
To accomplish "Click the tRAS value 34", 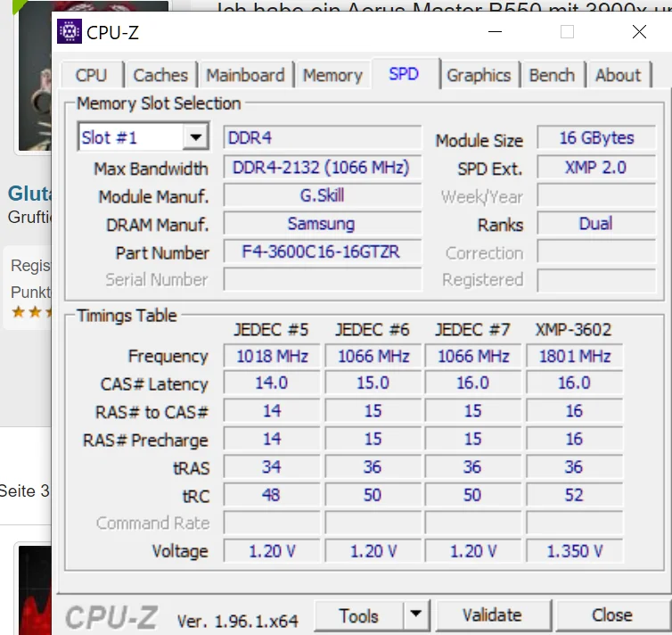I will coord(272,466).
